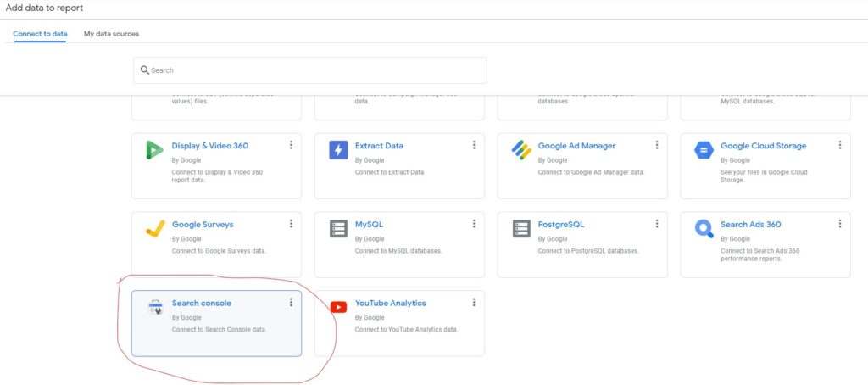The height and width of the screenshot is (385, 868).
Task: Click 'Connect to Search Console data.' description
Action: pyautogui.click(x=220, y=330)
